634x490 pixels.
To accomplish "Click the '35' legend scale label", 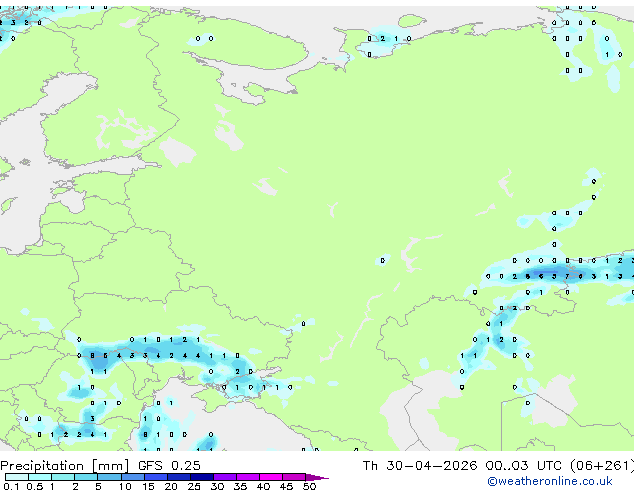I will [x=241, y=486].
